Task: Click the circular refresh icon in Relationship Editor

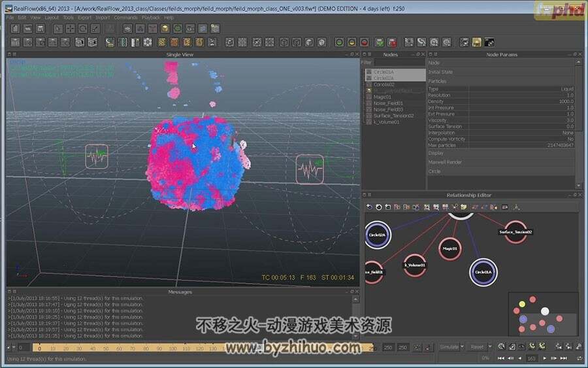Action: pos(378,207)
